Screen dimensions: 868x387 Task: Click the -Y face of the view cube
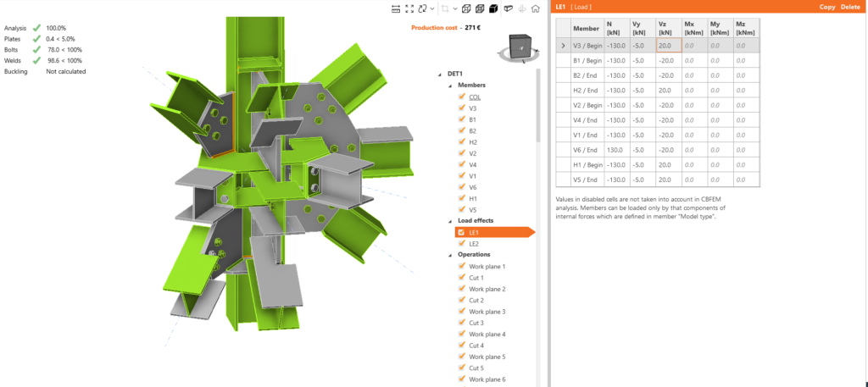click(x=520, y=49)
